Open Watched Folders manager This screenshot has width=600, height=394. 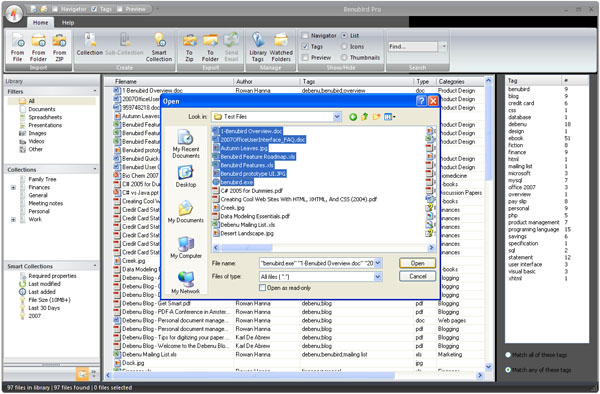[x=281, y=47]
